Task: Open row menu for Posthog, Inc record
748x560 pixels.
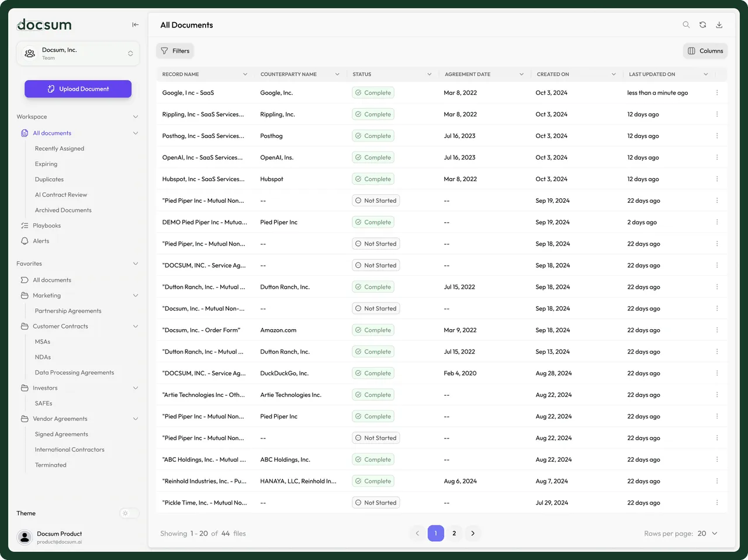Action: [x=717, y=136]
